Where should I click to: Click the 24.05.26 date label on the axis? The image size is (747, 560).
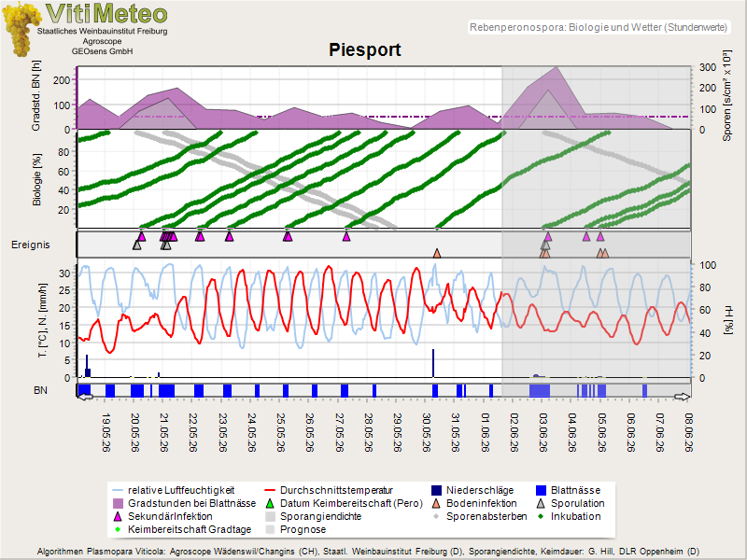pyautogui.click(x=251, y=432)
